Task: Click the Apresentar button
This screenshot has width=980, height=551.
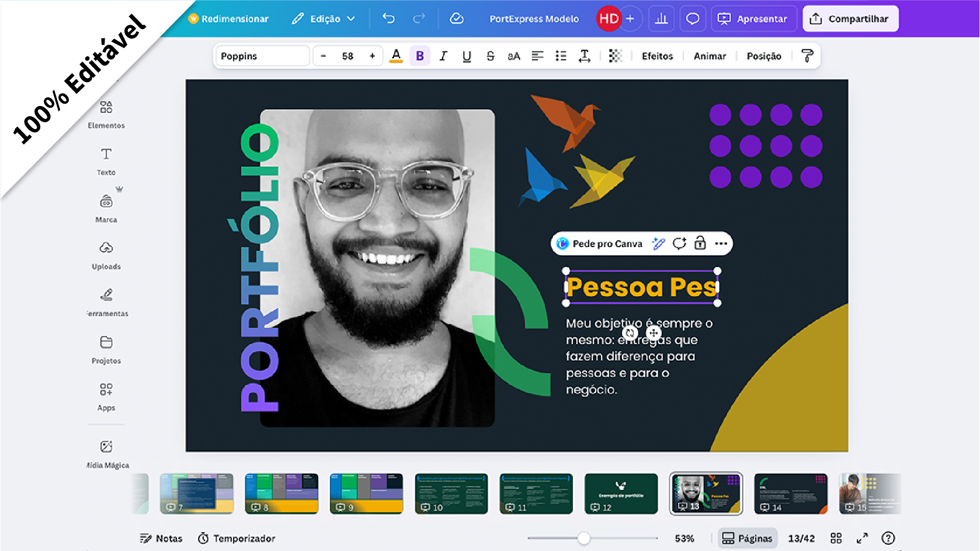Action: click(x=753, y=19)
